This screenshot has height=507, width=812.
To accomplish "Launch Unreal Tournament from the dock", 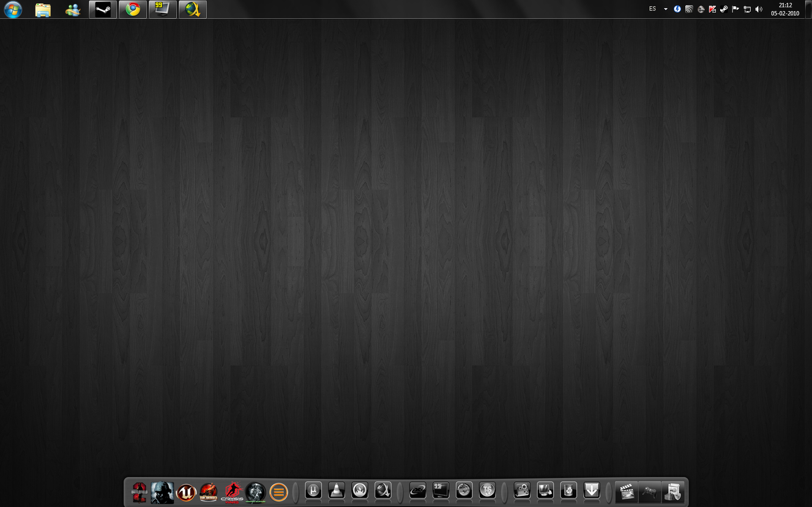I will click(x=186, y=492).
